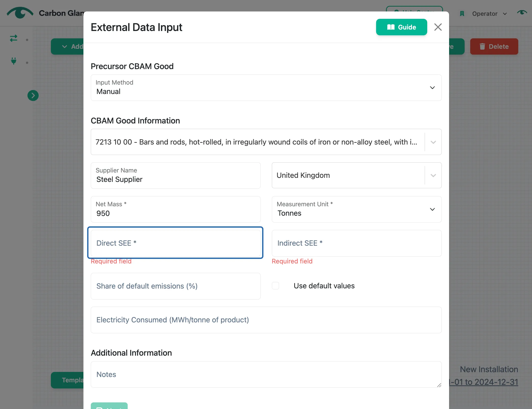Click the swap arrows sidebar icon
The width and height of the screenshot is (532, 409).
coord(13,38)
